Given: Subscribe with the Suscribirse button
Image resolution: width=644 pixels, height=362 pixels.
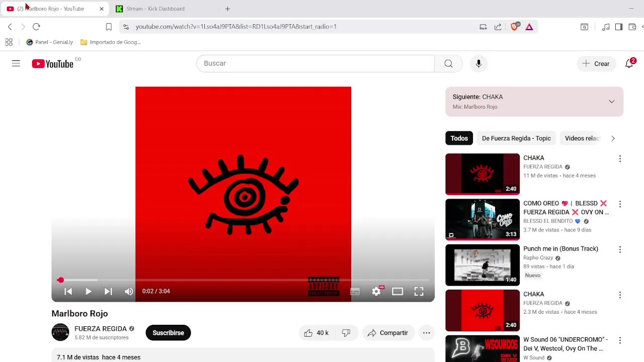Looking at the screenshot, I should tap(168, 333).
